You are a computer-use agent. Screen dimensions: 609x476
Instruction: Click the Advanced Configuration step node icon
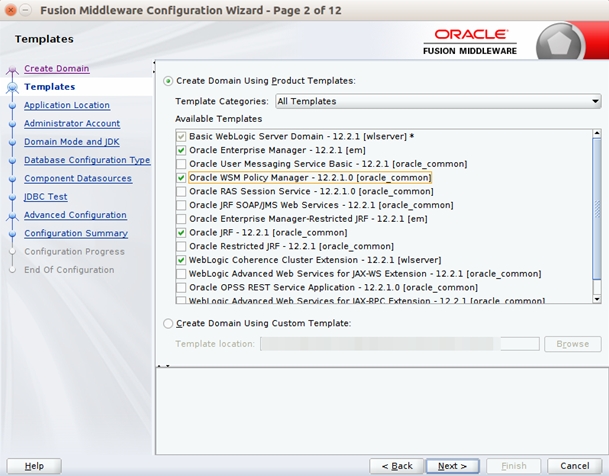(x=12, y=216)
